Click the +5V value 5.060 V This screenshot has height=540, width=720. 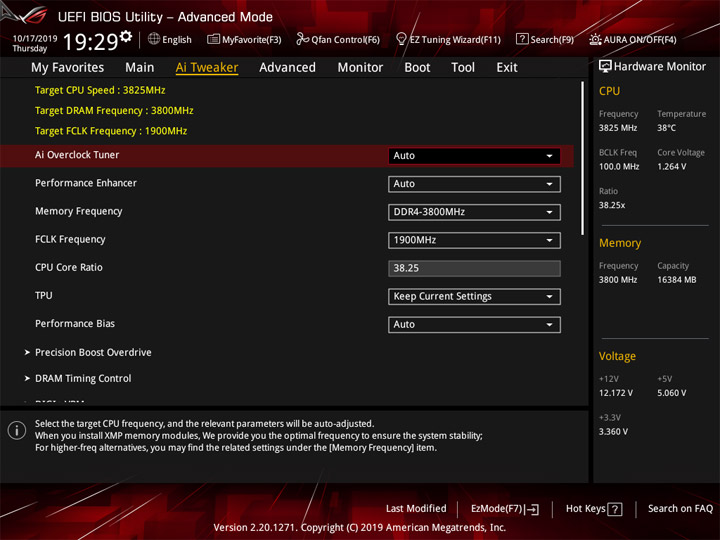pos(672,393)
